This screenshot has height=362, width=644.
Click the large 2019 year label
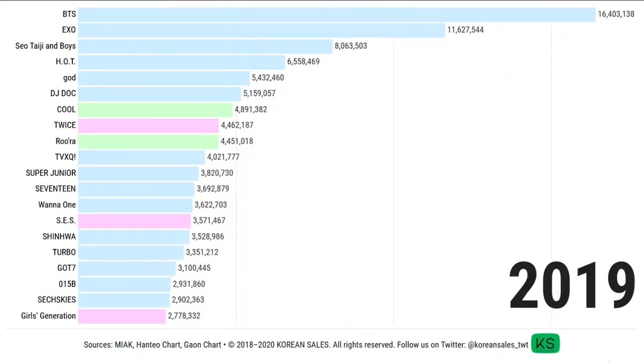572,285
